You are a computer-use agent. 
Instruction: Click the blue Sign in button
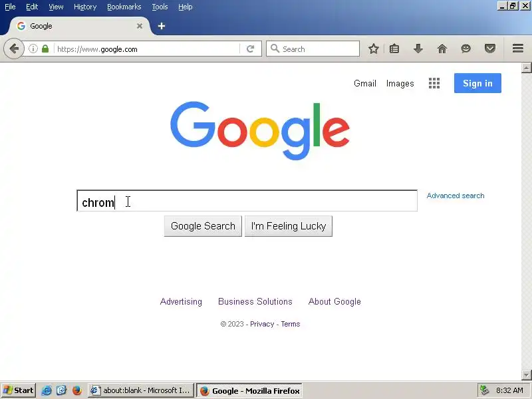tap(477, 83)
